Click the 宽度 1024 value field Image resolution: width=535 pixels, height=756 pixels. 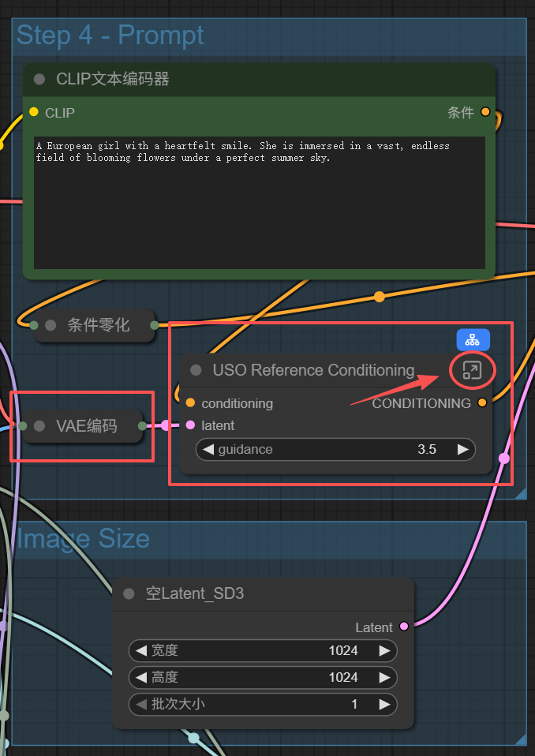[263, 651]
